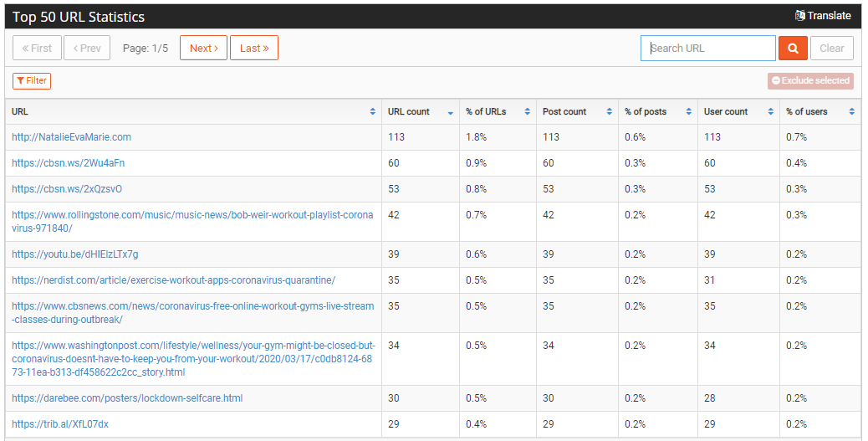The height and width of the screenshot is (441, 868).
Task: Jump to Last page
Action: pos(254,49)
